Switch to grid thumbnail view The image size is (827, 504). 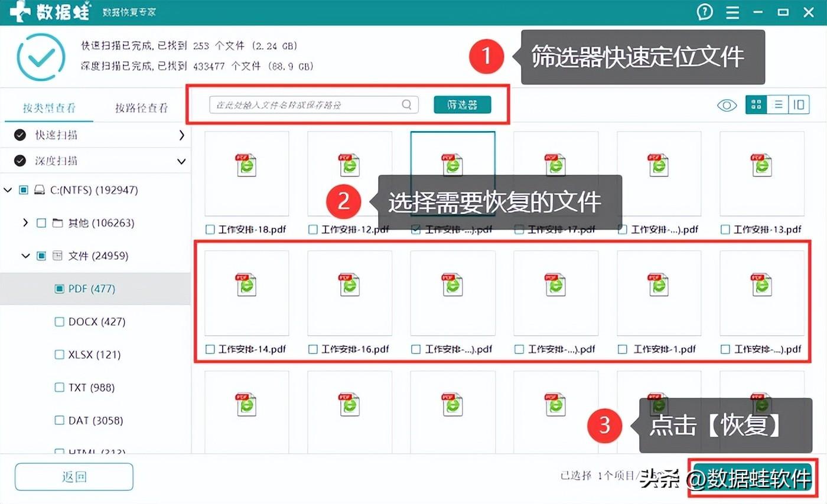click(x=756, y=105)
